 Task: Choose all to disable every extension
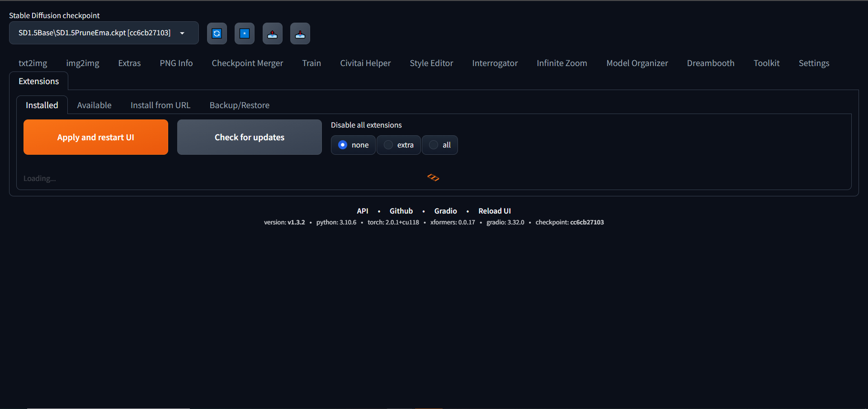point(439,145)
